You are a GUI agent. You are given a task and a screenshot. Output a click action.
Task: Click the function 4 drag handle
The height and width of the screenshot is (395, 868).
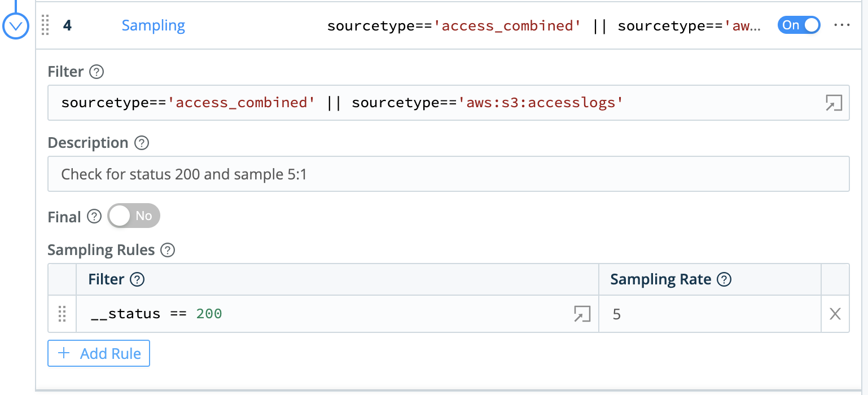click(x=45, y=25)
